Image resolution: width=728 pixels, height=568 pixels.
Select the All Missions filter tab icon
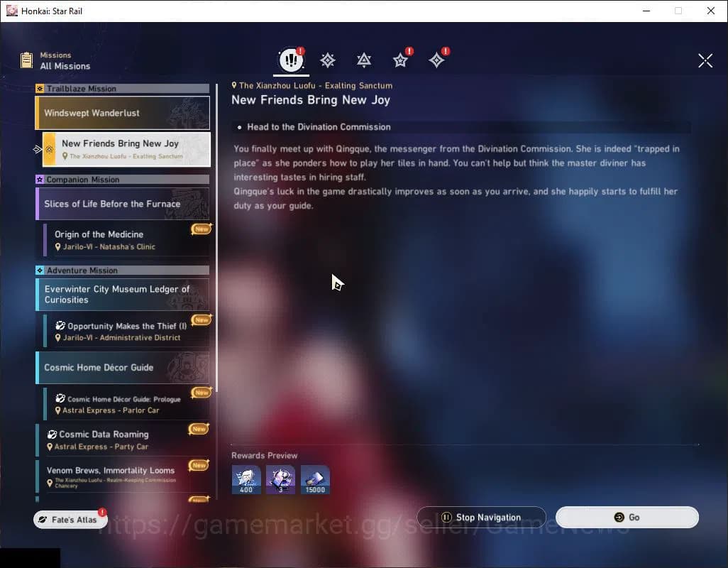tap(291, 60)
